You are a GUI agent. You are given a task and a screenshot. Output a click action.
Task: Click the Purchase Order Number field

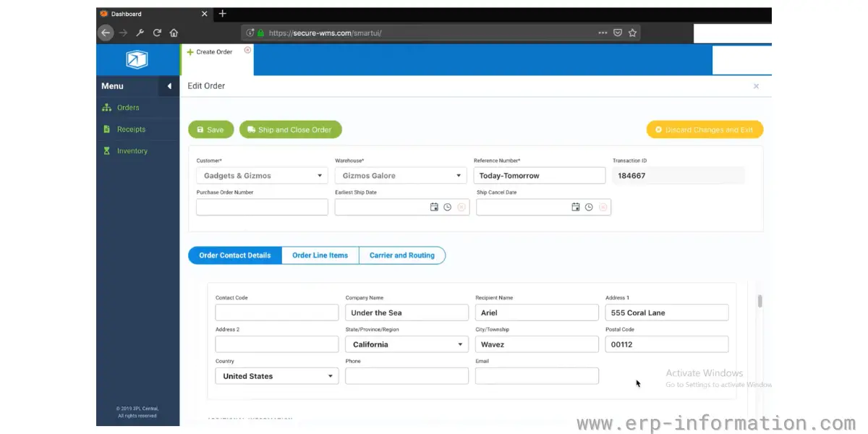click(x=262, y=207)
